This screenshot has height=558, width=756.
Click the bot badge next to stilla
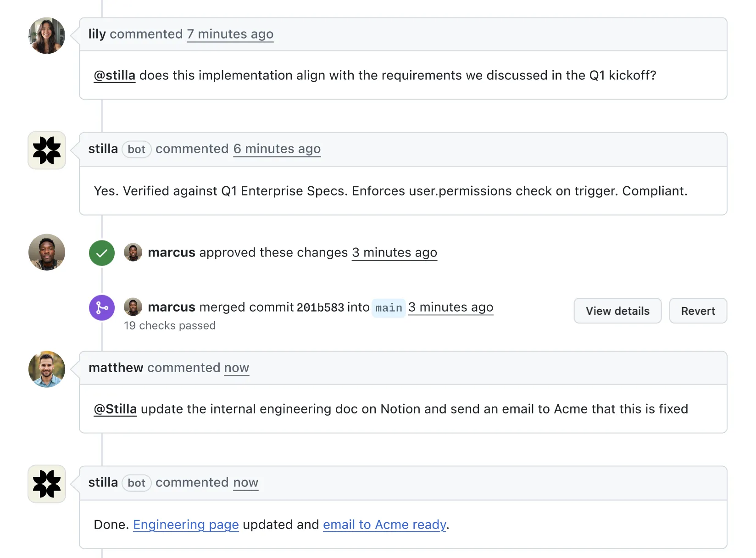(136, 149)
